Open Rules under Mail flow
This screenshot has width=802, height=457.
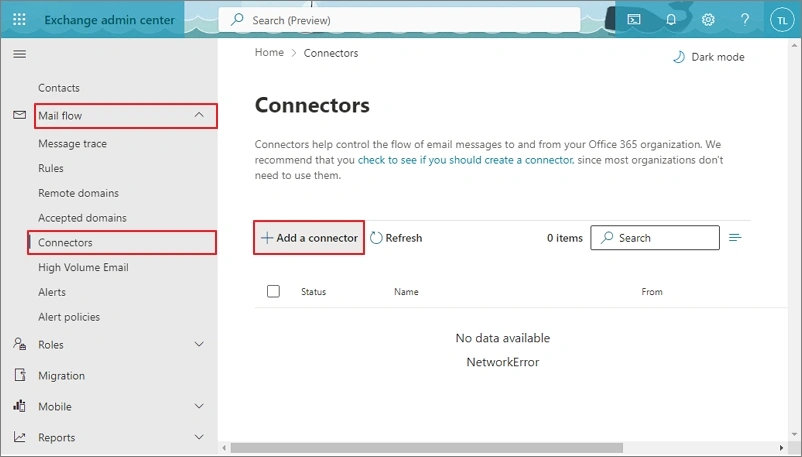tap(51, 168)
